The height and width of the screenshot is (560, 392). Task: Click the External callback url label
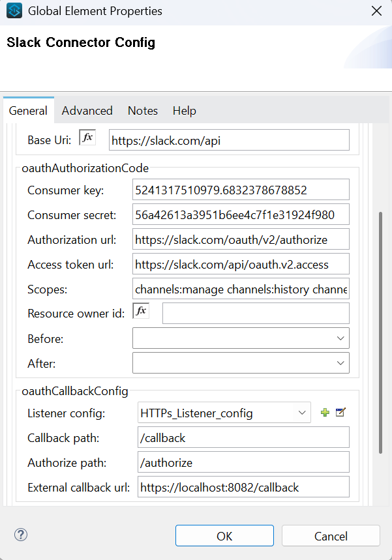coord(79,488)
